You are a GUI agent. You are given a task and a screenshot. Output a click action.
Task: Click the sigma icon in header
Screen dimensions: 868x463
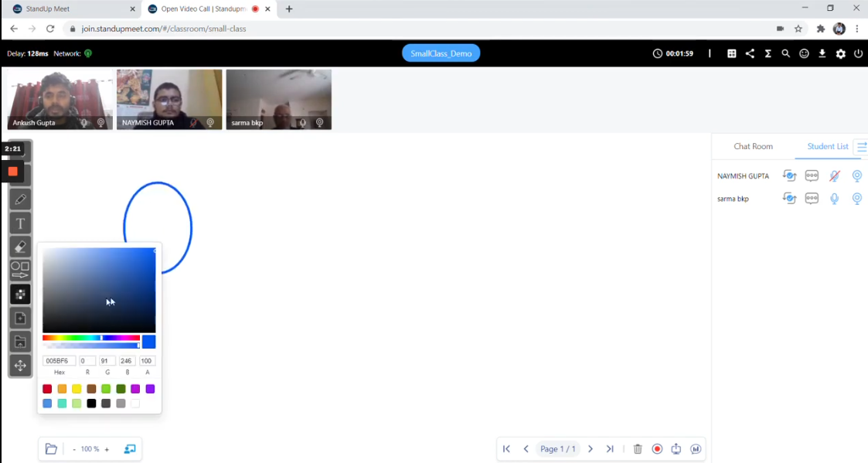point(768,54)
